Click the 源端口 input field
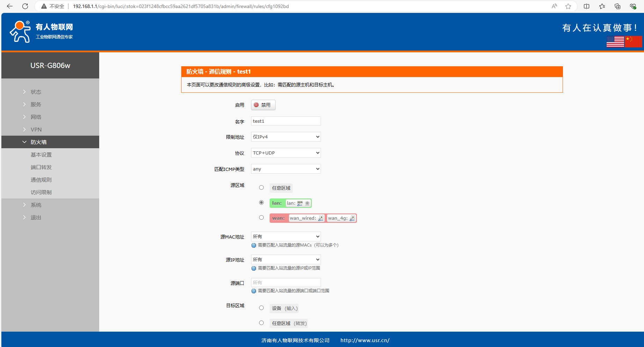The height and width of the screenshot is (347, 644). [x=286, y=282]
